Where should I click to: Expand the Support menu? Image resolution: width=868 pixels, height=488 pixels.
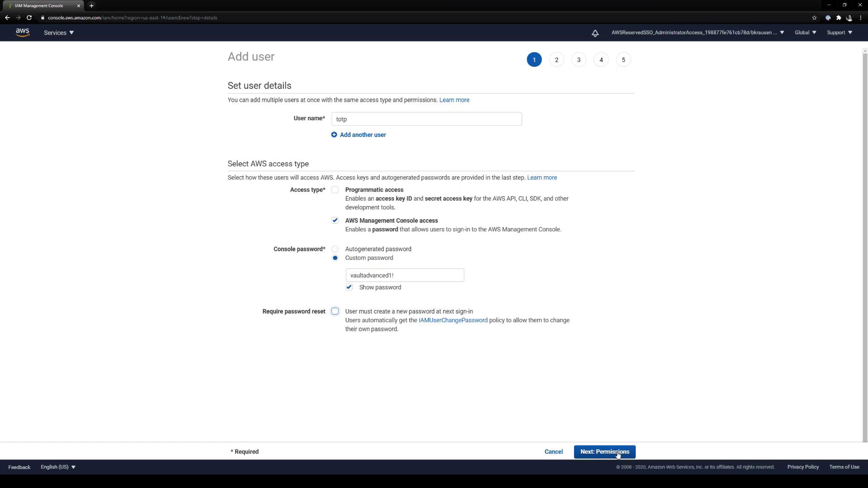[839, 33]
